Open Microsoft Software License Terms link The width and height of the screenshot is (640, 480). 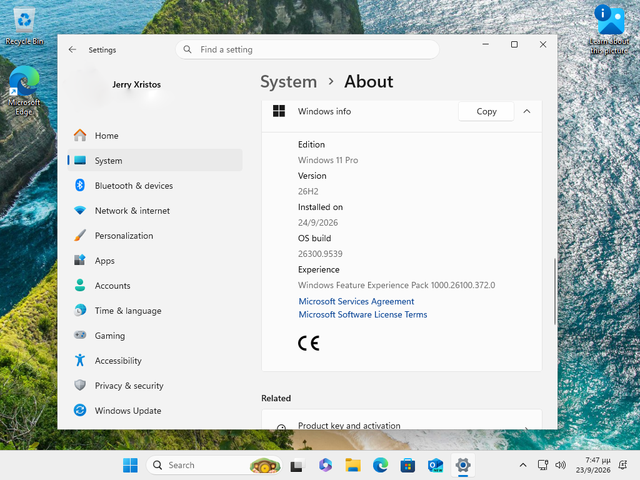(363, 315)
